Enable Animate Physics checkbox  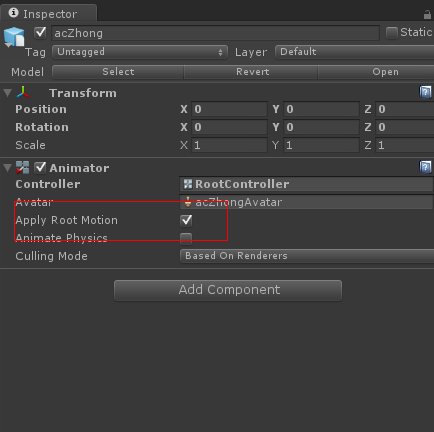(x=186, y=238)
